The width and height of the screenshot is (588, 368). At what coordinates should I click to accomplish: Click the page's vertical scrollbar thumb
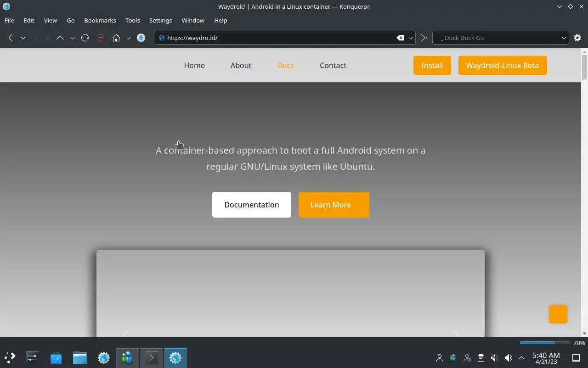tap(584, 67)
